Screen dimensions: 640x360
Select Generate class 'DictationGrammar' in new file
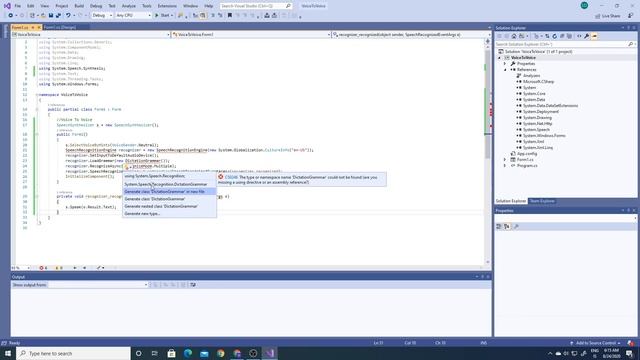tap(169, 191)
